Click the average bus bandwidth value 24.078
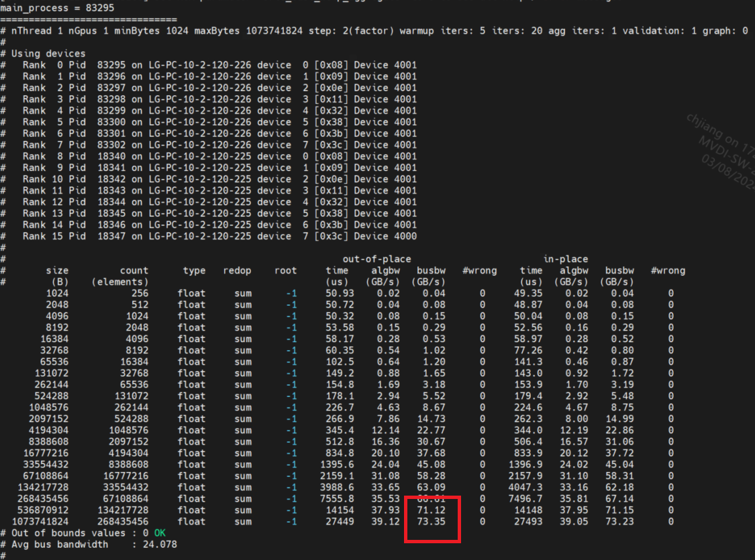The height and width of the screenshot is (560, 755). click(160, 545)
